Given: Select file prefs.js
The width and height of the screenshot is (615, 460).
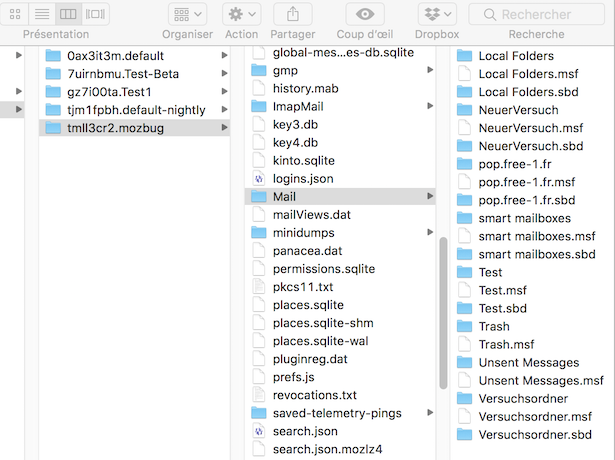Looking at the screenshot, I should tap(293, 377).
